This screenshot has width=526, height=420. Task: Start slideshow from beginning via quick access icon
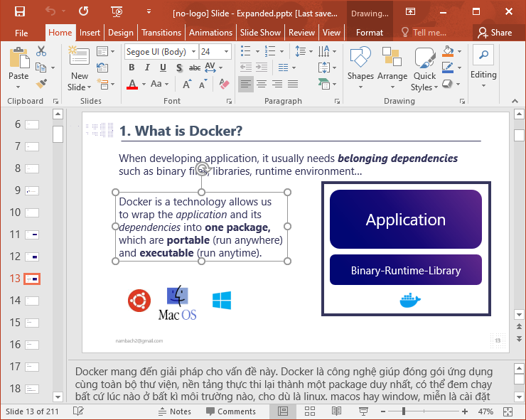[x=117, y=12]
